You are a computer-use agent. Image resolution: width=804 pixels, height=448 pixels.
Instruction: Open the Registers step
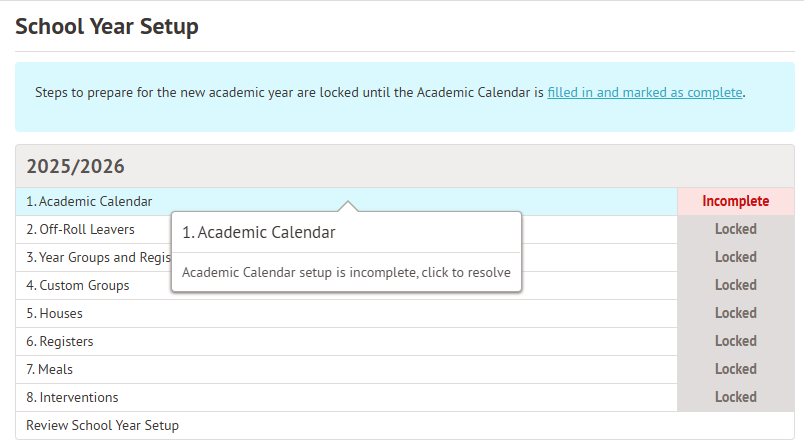60,341
